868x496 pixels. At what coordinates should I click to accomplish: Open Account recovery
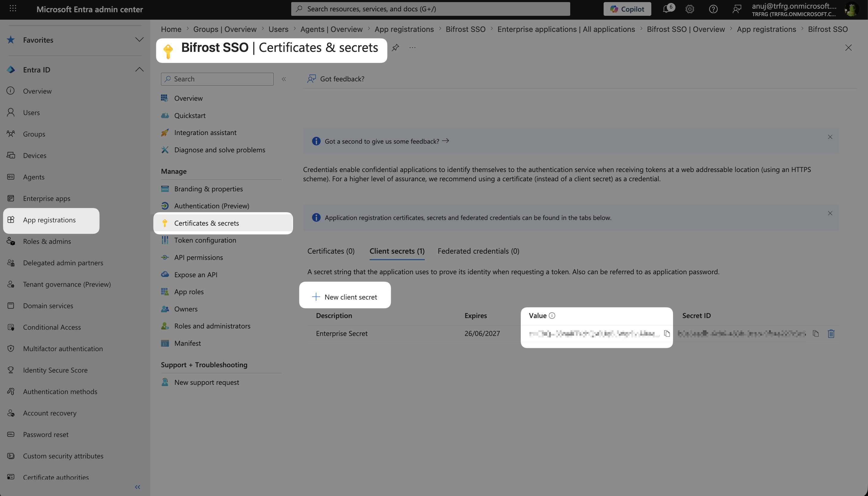coord(50,413)
